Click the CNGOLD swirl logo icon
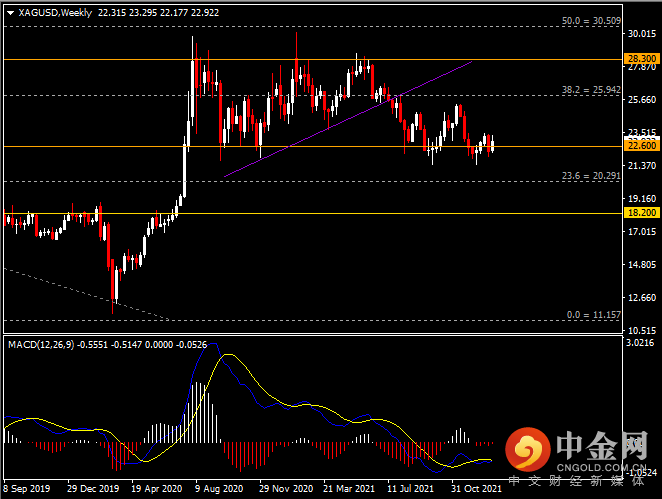The height and width of the screenshot is (499, 662). [528, 449]
